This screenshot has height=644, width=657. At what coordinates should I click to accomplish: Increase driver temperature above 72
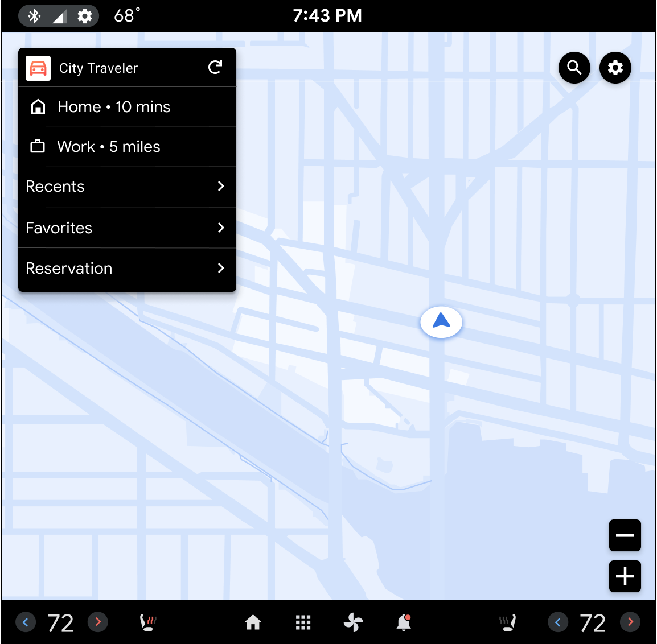coord(97,622)
